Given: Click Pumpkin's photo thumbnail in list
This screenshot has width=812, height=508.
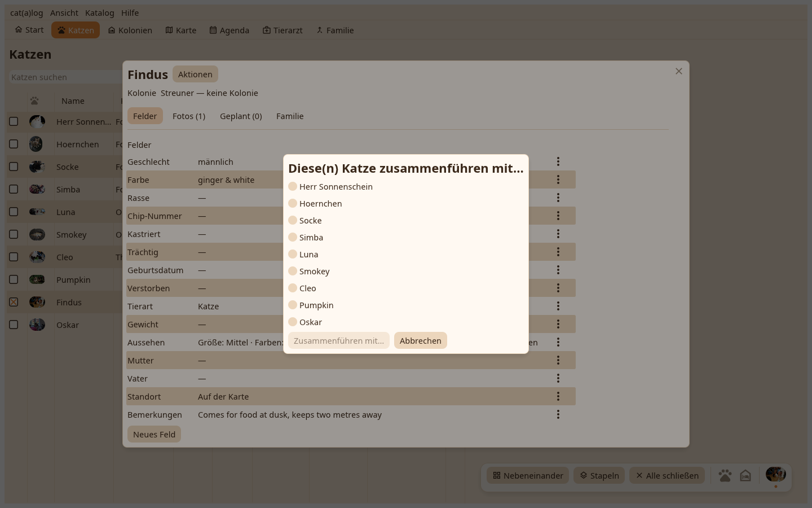Looking at the screenshot, I should pyautogui.click(x=37, y=279).
